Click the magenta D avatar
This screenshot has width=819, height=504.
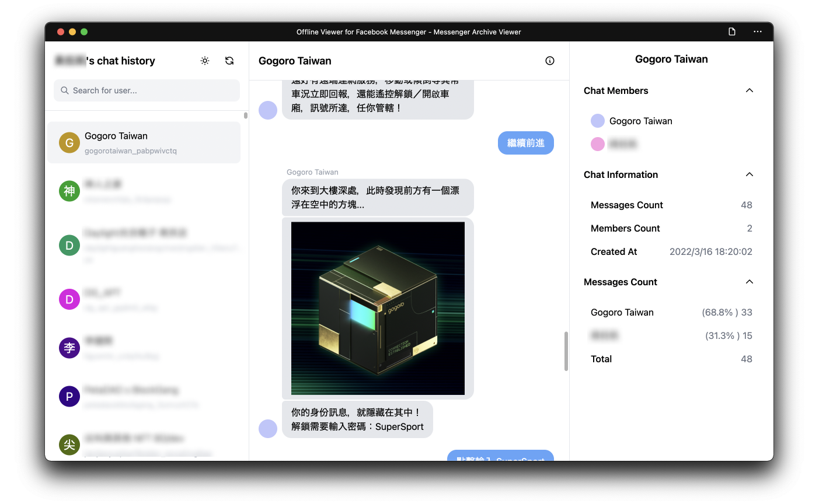pyautogui.click(x=69, y=299)
